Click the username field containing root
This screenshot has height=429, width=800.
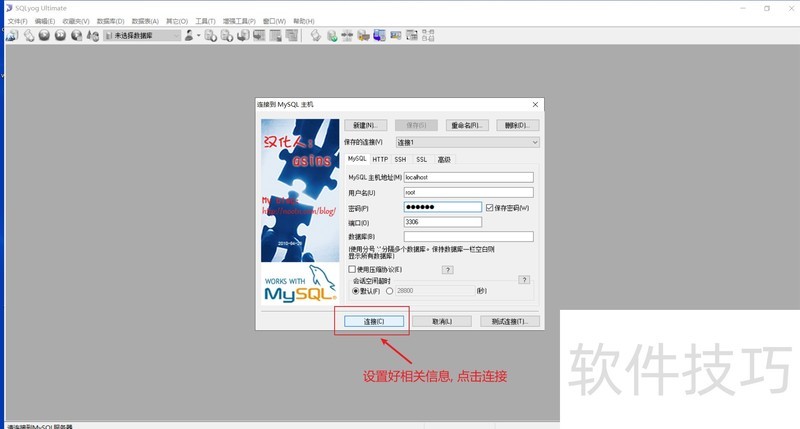(468, 192)
